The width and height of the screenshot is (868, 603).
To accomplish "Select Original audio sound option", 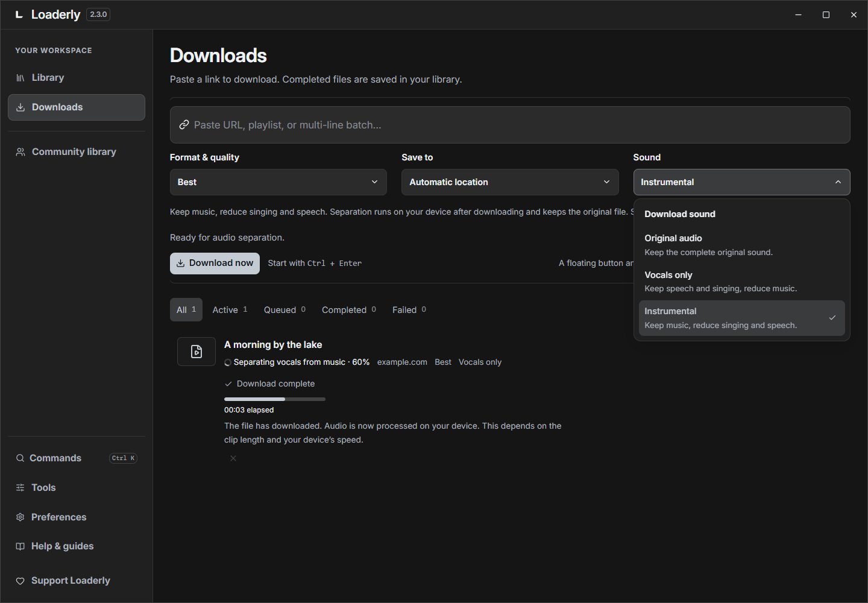I will click(742, 245).
